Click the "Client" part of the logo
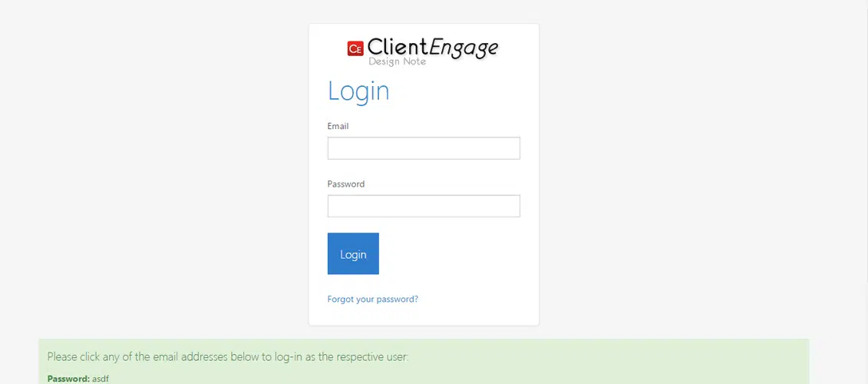868x384 pixels. tap(398, 47)
